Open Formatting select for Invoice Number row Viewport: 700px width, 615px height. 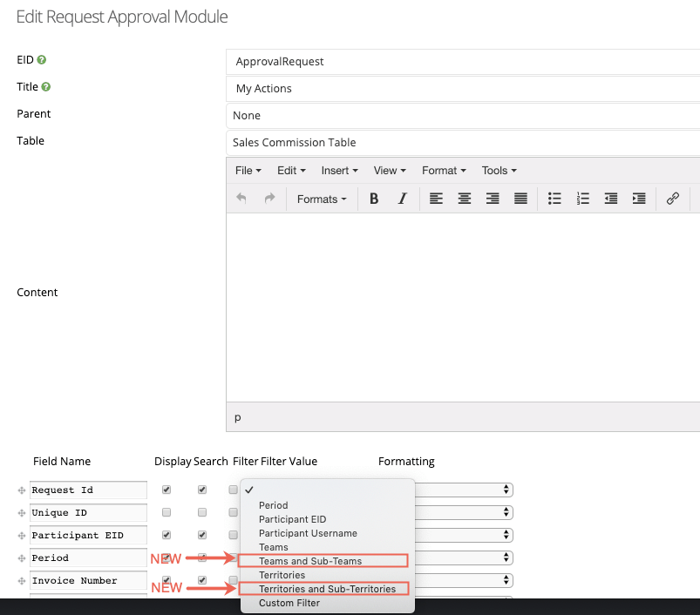[x=465, y=580]
